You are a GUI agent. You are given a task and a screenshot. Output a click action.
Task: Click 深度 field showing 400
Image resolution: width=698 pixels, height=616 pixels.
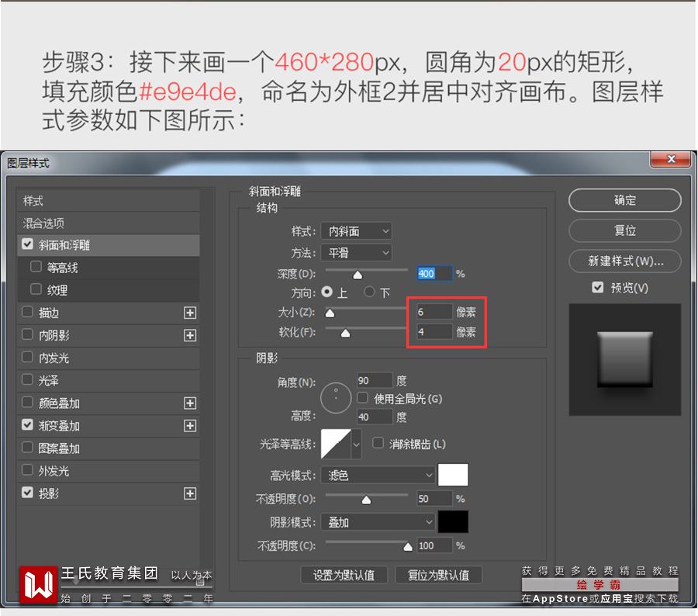[434, 273]
